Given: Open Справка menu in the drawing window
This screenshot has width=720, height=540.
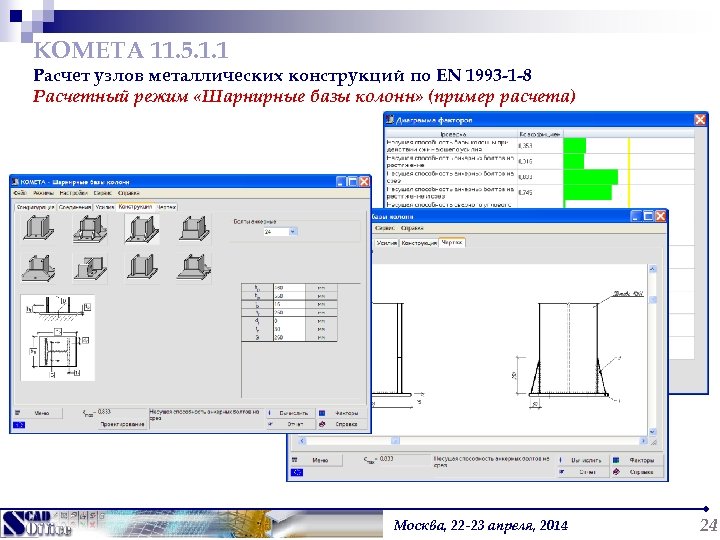Looking at the screenshot, I should 412,228.
